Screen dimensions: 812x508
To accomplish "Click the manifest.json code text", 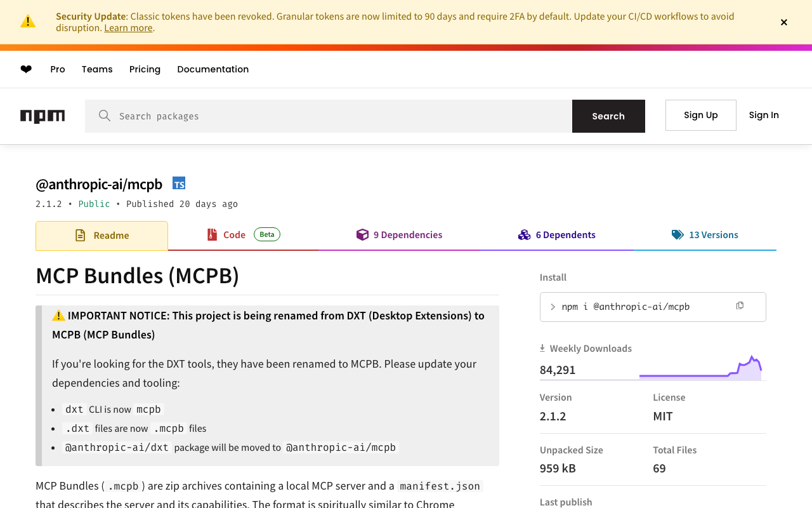I will (440, 486).
